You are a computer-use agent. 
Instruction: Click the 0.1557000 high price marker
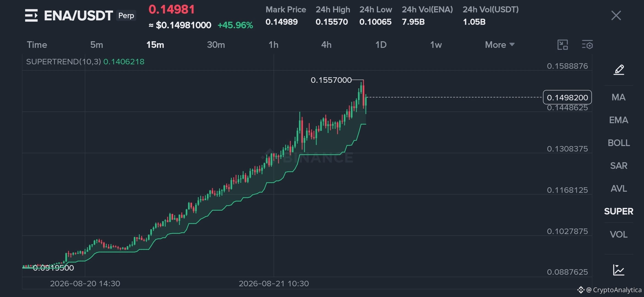click(x=331, y=80)
